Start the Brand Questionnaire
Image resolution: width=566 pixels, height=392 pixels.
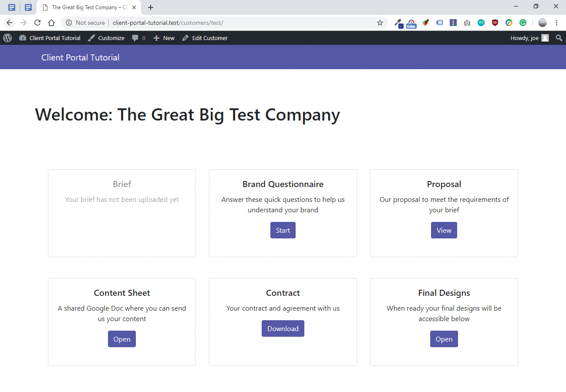pyautogui.click(x=283, y=230)
